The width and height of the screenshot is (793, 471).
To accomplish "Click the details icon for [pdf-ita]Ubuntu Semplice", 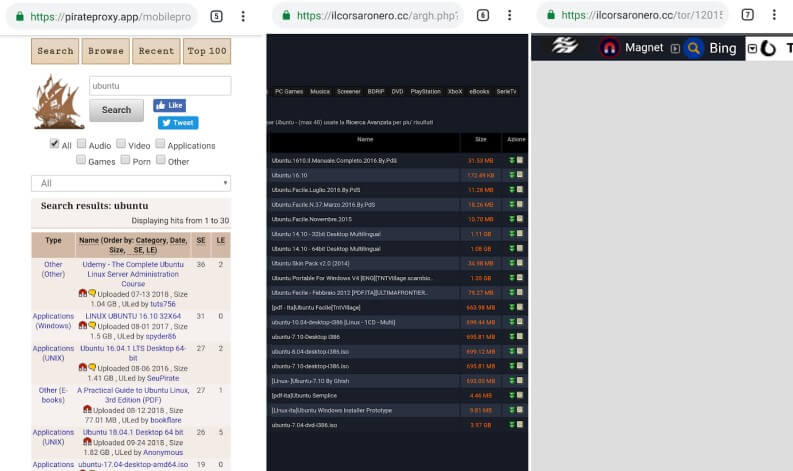I will tap(519, 395).
